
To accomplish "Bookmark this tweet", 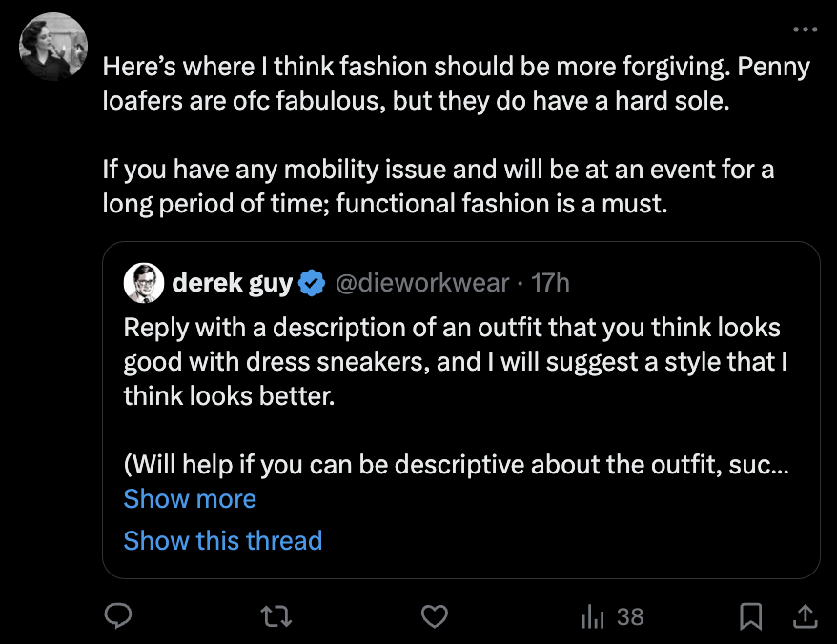I will pyautogui.click(x=751, y=616).
